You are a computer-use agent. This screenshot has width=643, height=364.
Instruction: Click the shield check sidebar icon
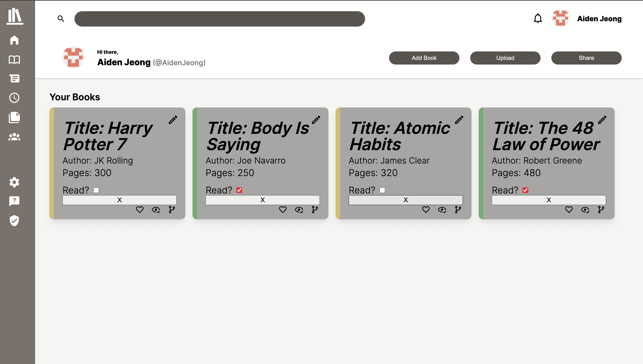coord(14,221)
